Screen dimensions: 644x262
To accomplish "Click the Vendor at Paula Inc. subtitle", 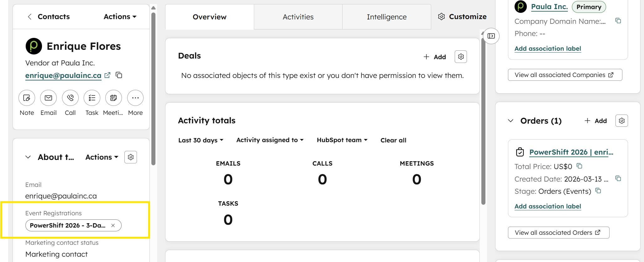I will coord(60,63).
